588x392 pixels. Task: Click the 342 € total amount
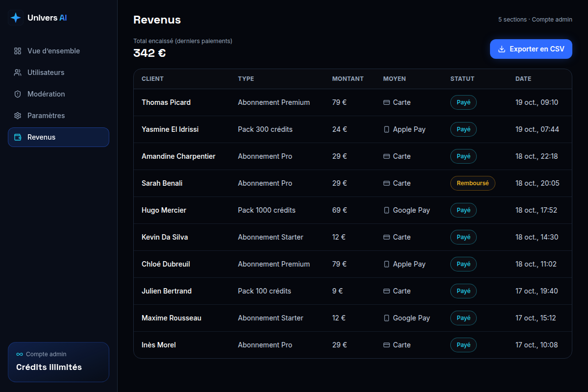pyautogui.click(x=149, y=53)
